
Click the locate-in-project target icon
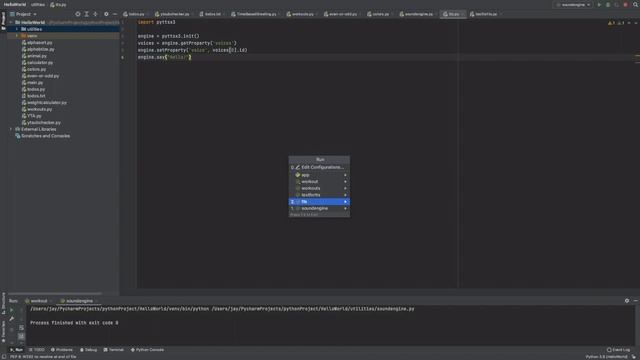coord(78,14)
